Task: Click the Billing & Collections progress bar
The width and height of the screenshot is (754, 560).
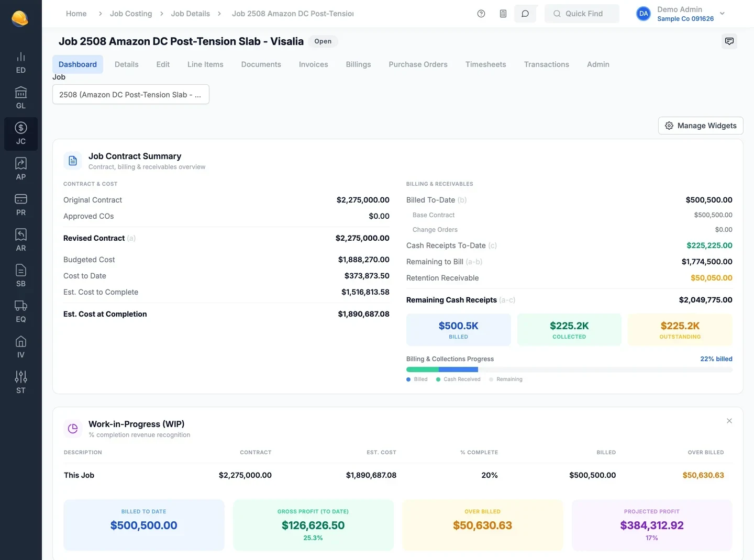Action: [x=569, y=369]
